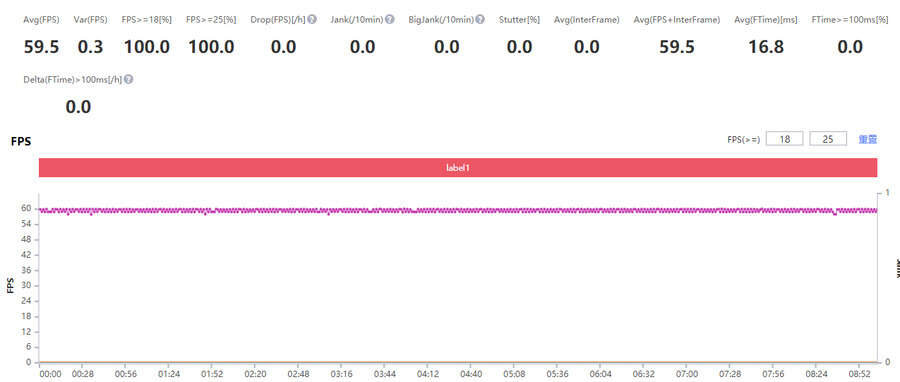
Task: Click the FPS>=18[%] value 100.0
Action: click(147, 47)
